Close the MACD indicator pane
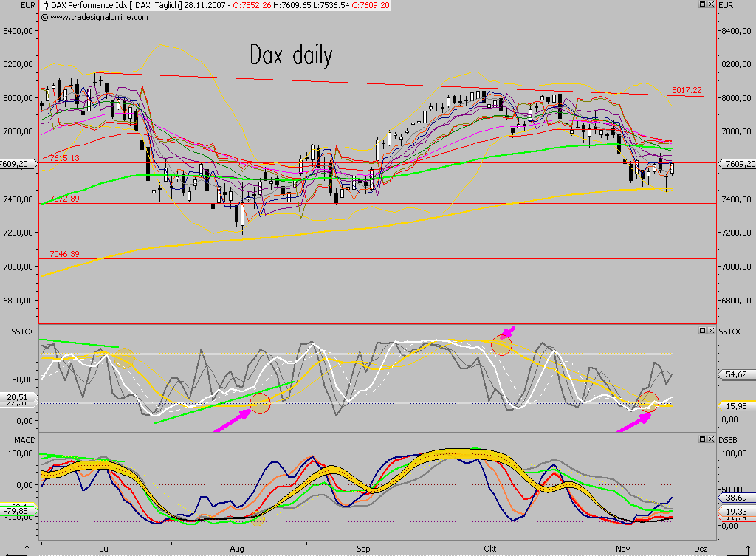The height and width of the screenshot is (556, 756). coord(711,439)
